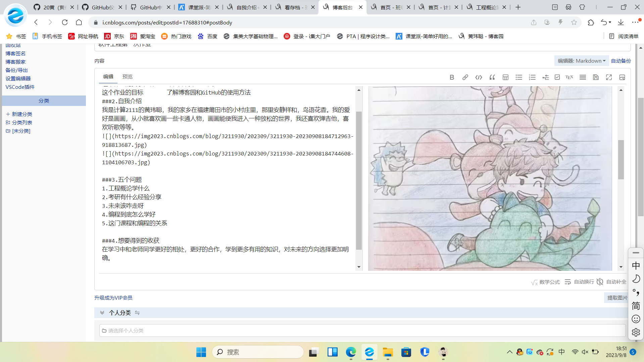Switch to the 工程概论 browser tab
Image resolution: width=644 pixels, height=362 pixels.
(487, 7)
